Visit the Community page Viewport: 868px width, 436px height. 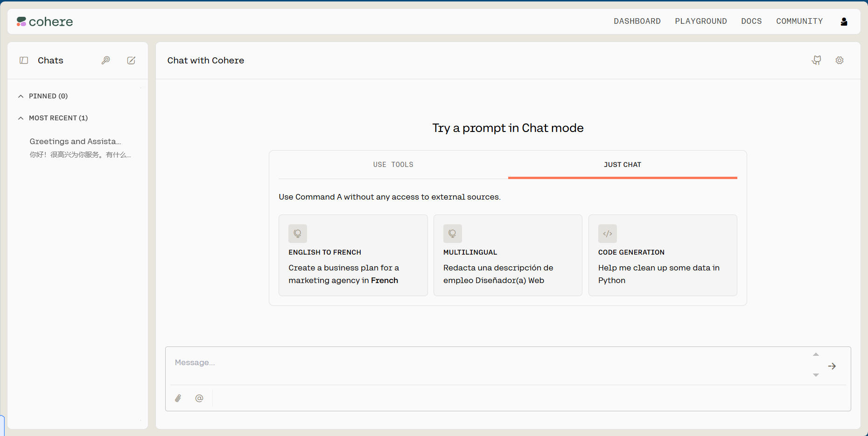pyautogui.click(x=799, y=21)
